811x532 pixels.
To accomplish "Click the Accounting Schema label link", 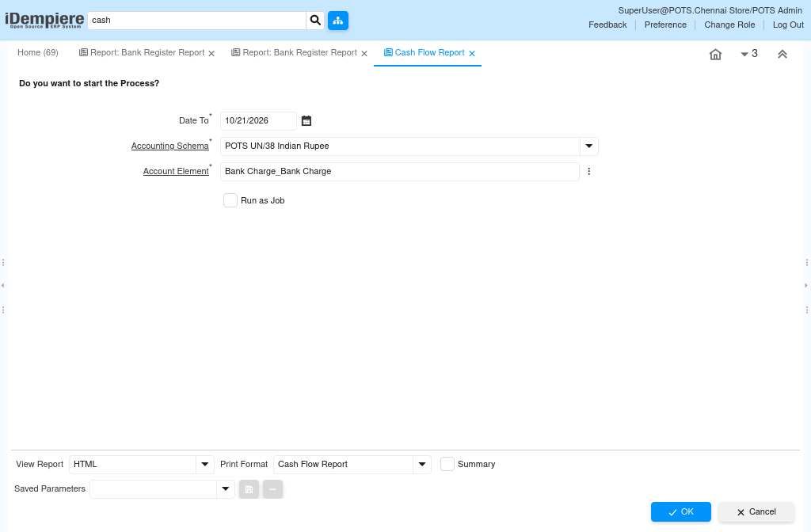I will click(x=169, y=146).
